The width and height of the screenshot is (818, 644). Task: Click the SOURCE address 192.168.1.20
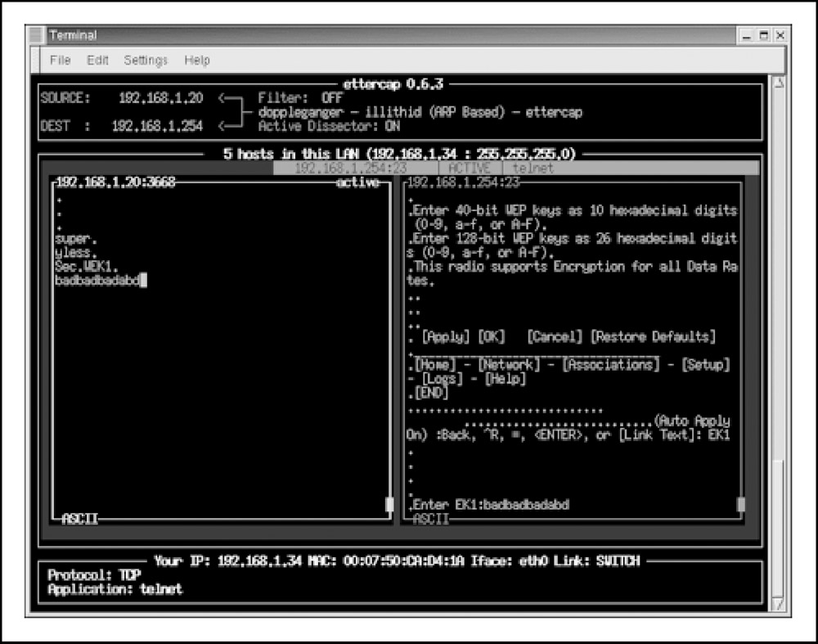pyautogui.click(x=160, y=98)
